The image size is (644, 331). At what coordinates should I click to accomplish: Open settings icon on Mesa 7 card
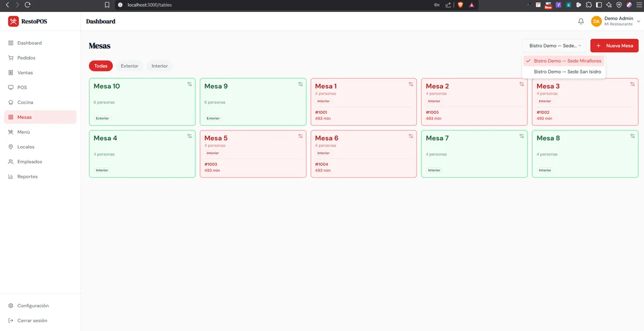(x=522, y=136)
